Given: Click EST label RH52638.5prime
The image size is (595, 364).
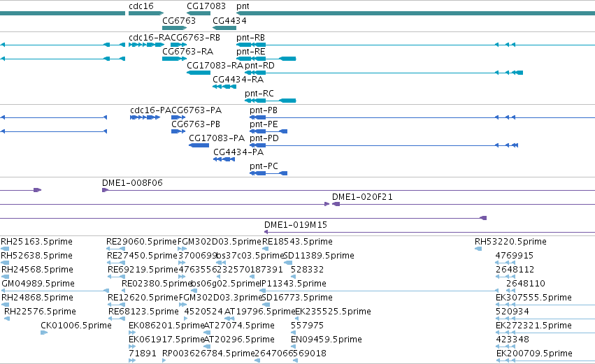Looking at the screenshot, I should (x=36, y=256).
